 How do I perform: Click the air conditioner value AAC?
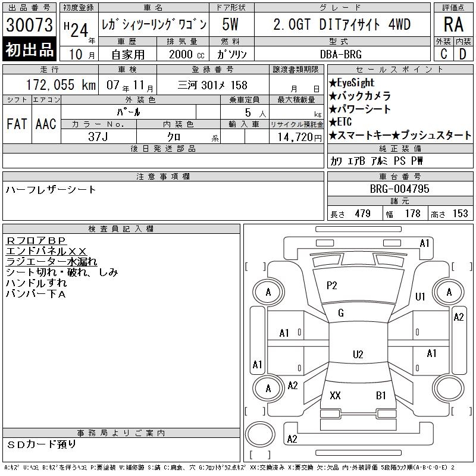pyautogui.click(x=46, y=124)
